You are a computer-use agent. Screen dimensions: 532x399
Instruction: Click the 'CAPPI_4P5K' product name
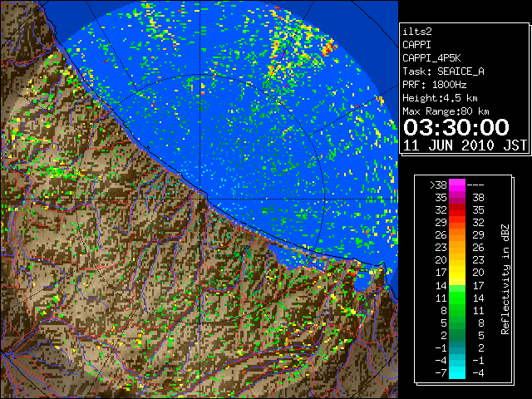pyautogui.click(x=431, y=58)
